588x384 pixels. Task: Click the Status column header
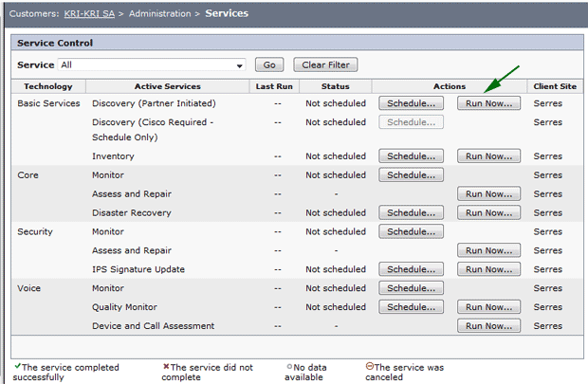click(x=335, y=86)
